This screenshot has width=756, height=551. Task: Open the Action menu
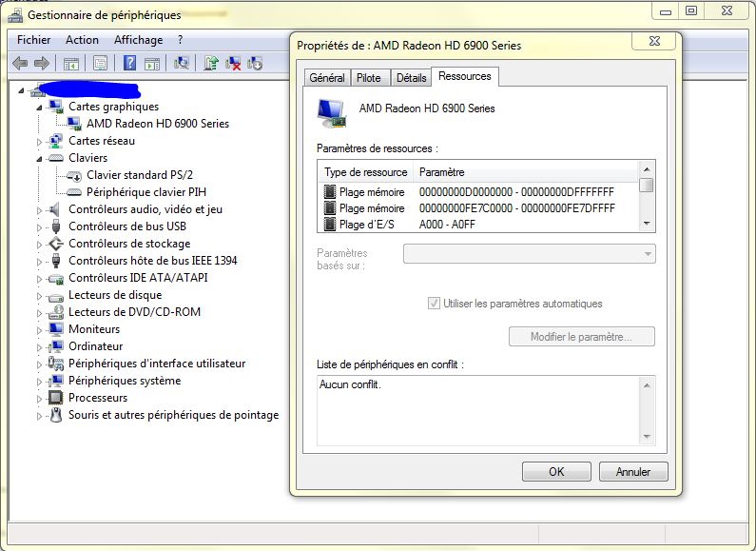tap(82, 40)
